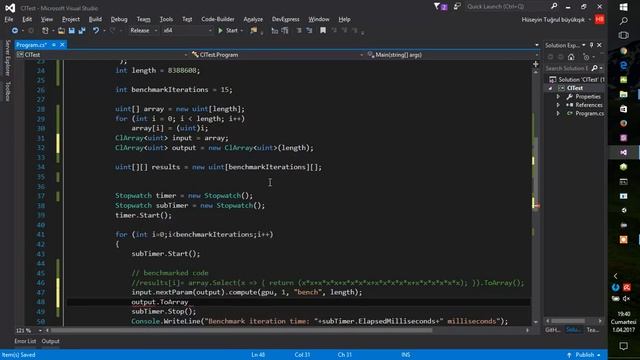Save the current file with the disk icon

(71, 31)
